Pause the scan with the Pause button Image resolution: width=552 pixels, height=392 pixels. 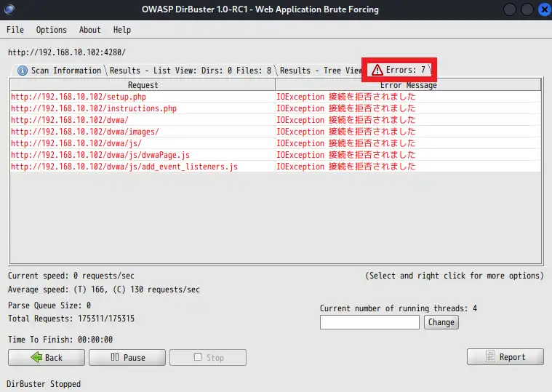click(x=127, y=357)
